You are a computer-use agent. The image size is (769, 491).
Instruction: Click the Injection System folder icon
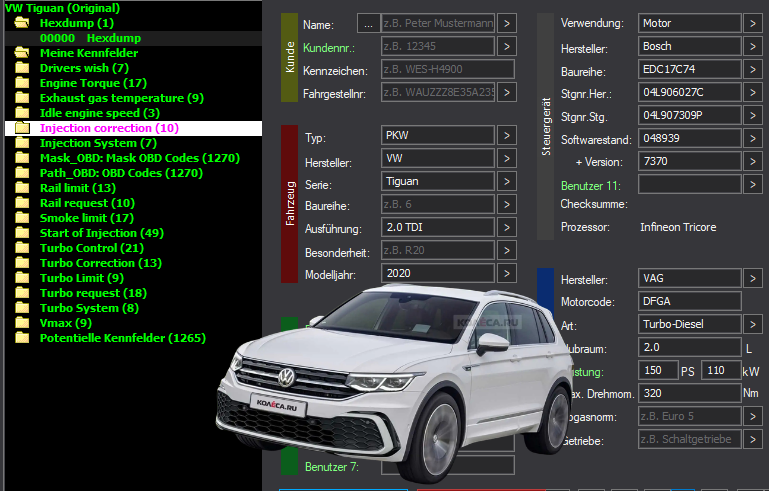tap(22, 143)
